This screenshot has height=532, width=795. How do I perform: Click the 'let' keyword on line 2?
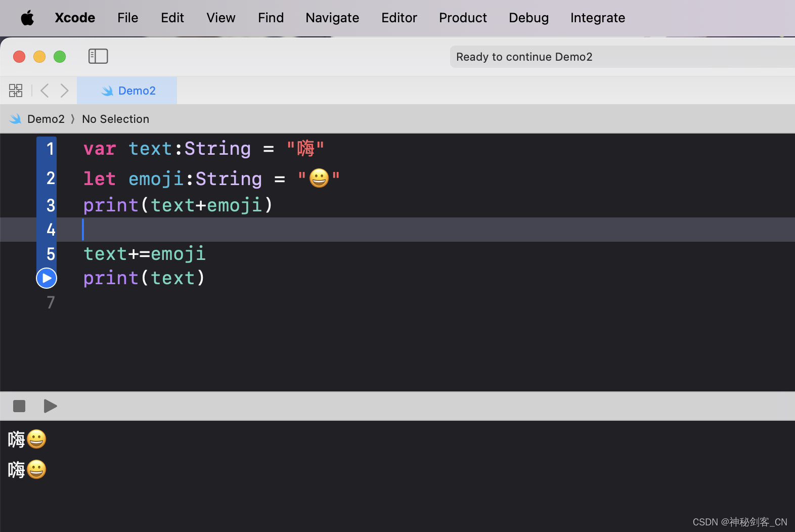pos(100,179)
